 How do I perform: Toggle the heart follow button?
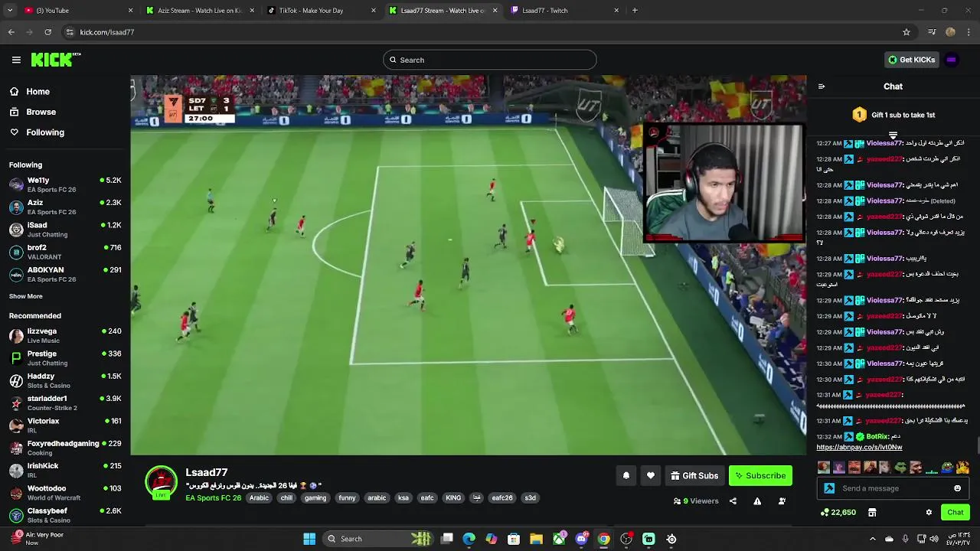651,475
